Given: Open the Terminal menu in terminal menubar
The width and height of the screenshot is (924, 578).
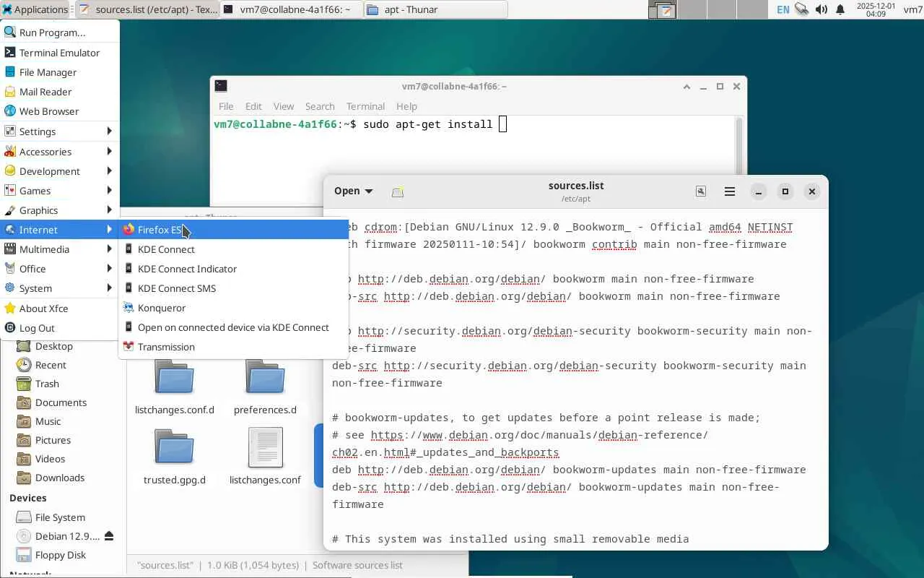Looking at the screenshot, I should point(365,106).
